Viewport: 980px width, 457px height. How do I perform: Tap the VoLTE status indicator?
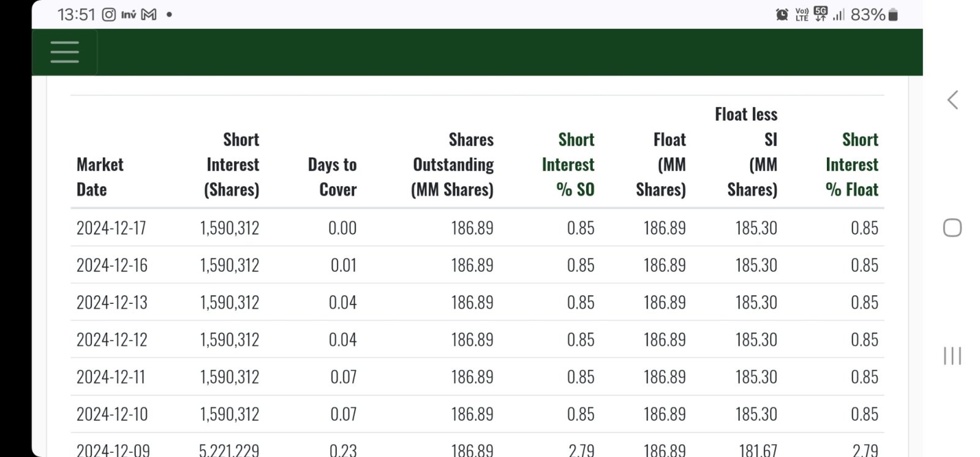802,15
